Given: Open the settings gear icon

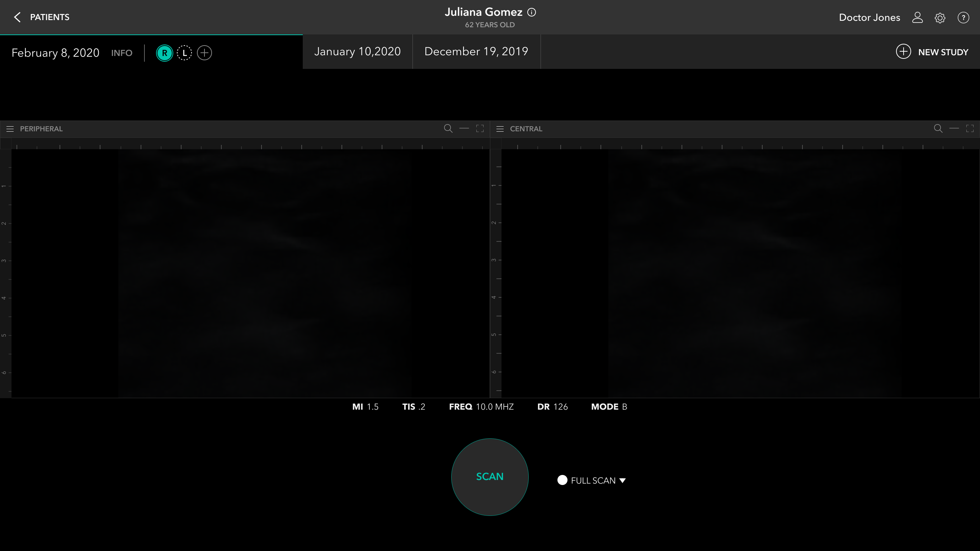Looking at the screenshot, I should tap(940, 18).
